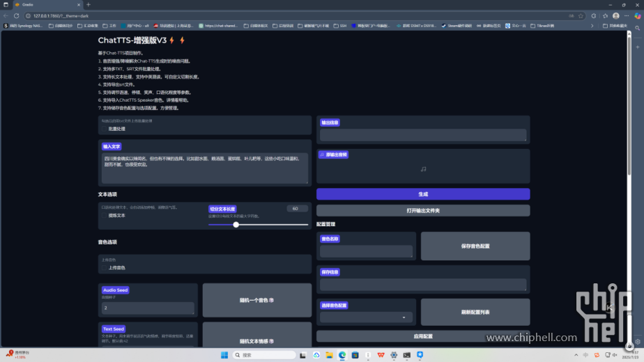Click the 切分文本长度 slider handle
644x362 pixels.
[x=236, y=224]
